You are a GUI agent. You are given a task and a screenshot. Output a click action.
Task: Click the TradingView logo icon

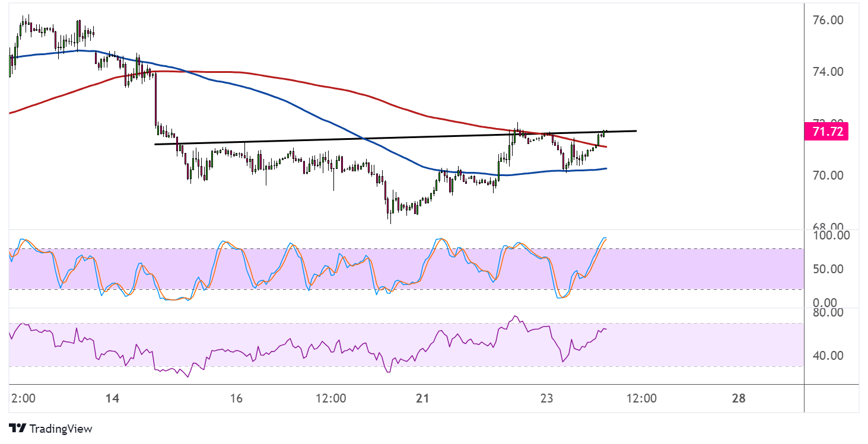coord(17,429)
